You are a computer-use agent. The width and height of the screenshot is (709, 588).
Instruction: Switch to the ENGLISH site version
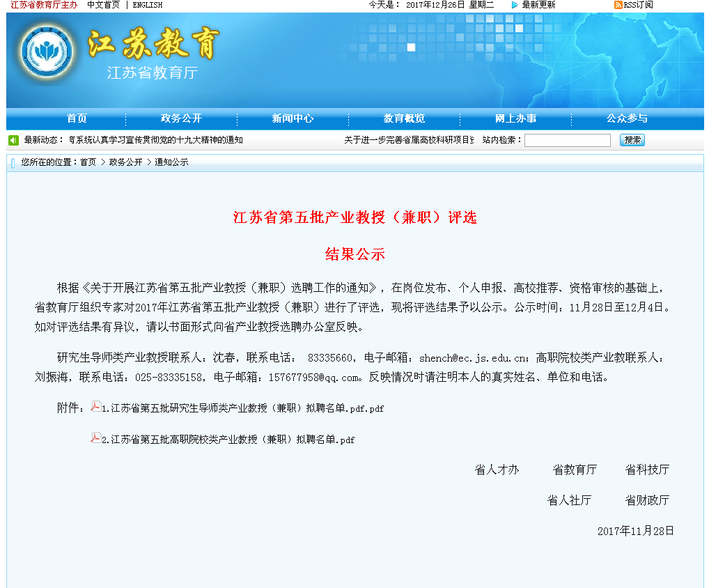pyautogui.click(x=147, y=5)
